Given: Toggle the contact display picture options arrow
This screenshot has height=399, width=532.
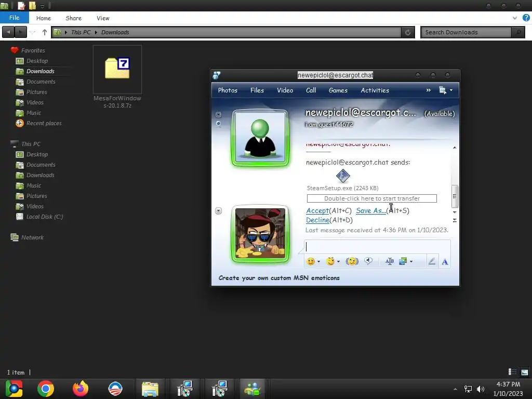Looking at the screenshot, I should (219, 115).
